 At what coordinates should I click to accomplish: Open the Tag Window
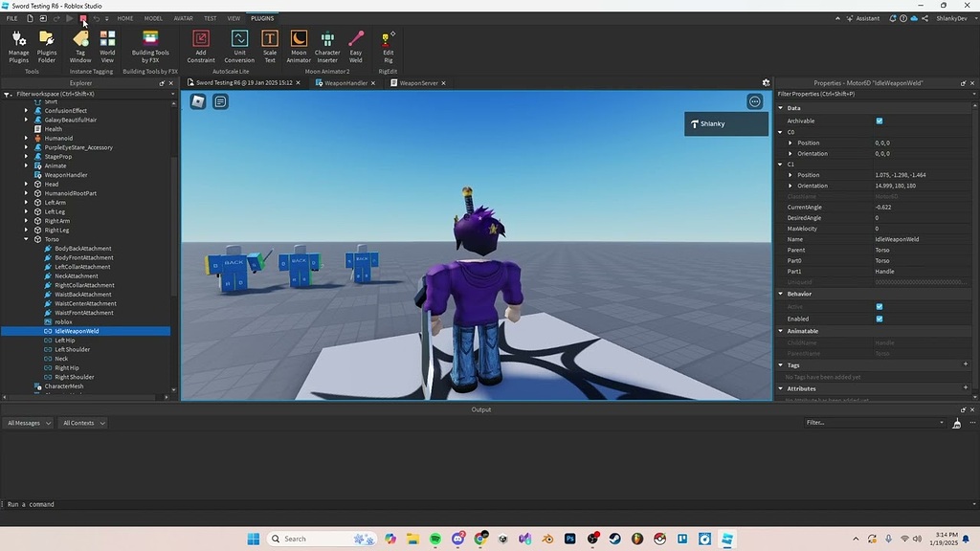[x=80, y=46]
